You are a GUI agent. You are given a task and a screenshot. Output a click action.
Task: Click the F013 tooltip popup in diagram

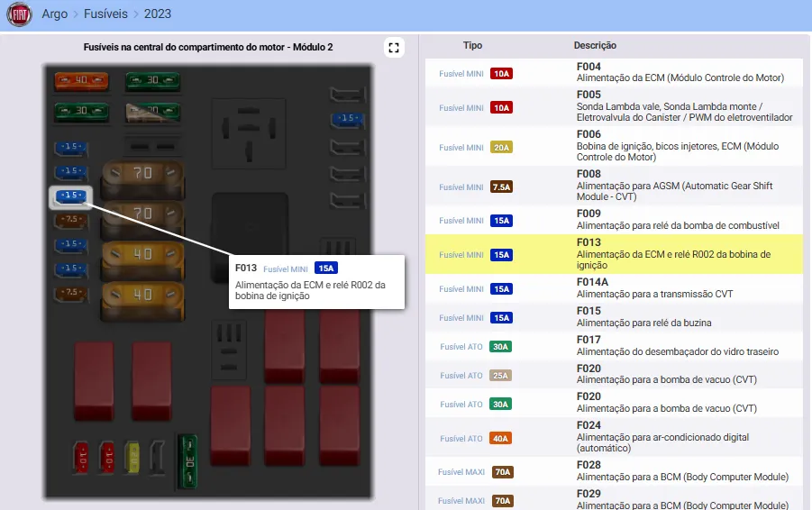(x=316, y=282)
